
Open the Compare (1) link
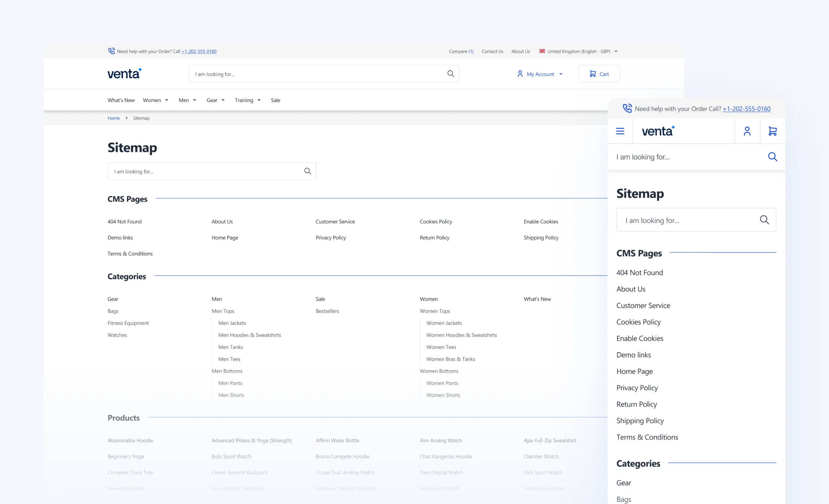(461, 51)
